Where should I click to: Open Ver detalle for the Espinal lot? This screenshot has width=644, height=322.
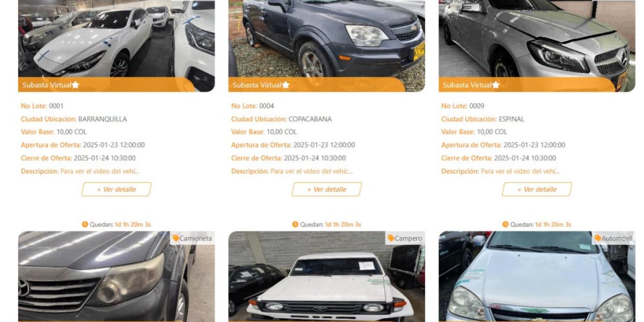(537, 189)
